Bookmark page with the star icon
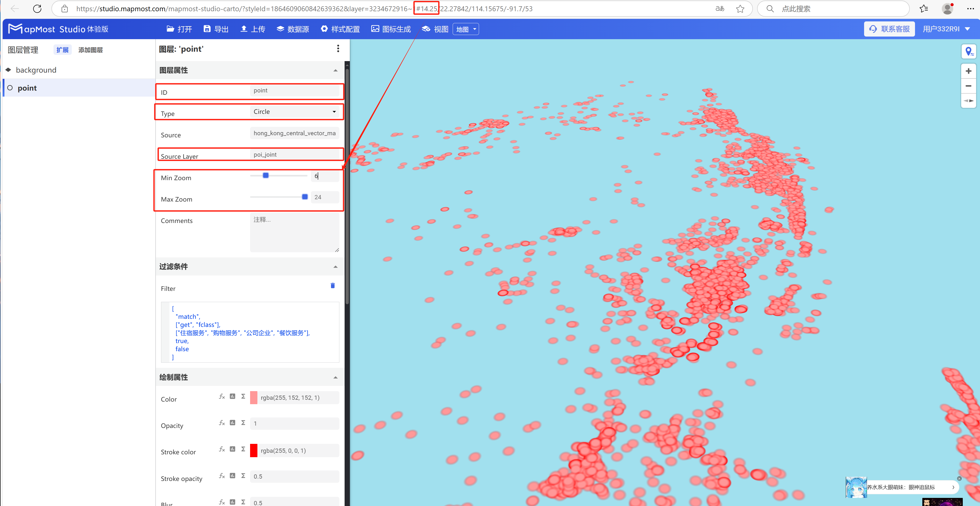Viewport: 980px width, 506px height. 740,9
